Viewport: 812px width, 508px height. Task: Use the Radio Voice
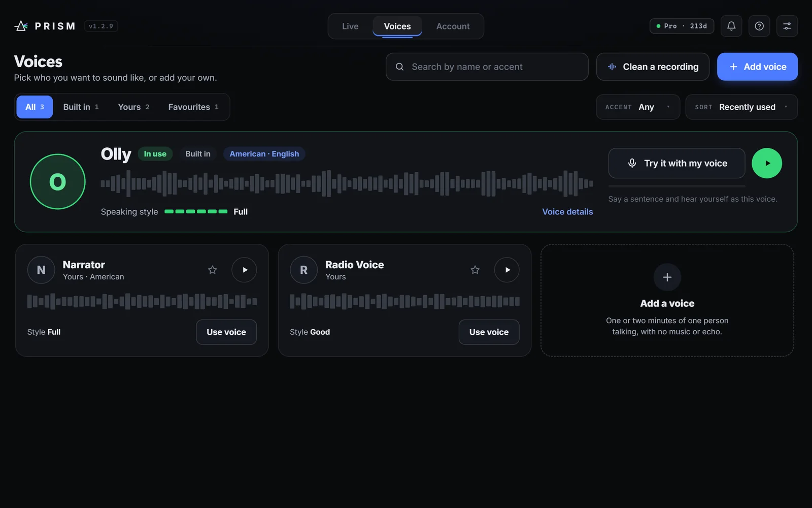point(489,332)
